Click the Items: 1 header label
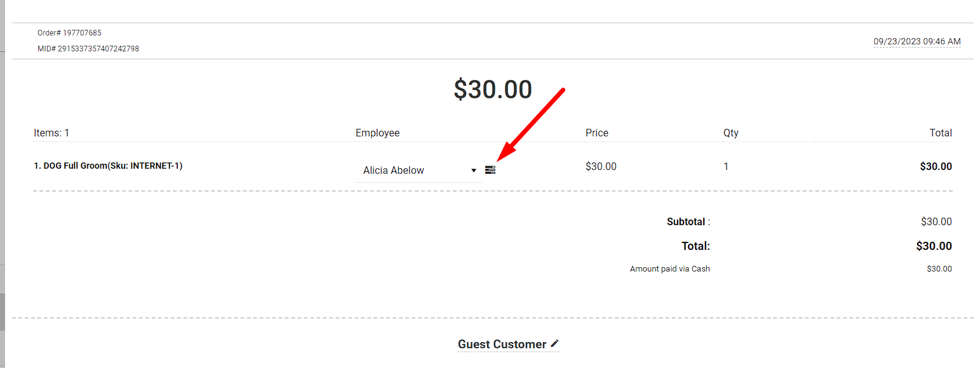 (x=51, y=133)
